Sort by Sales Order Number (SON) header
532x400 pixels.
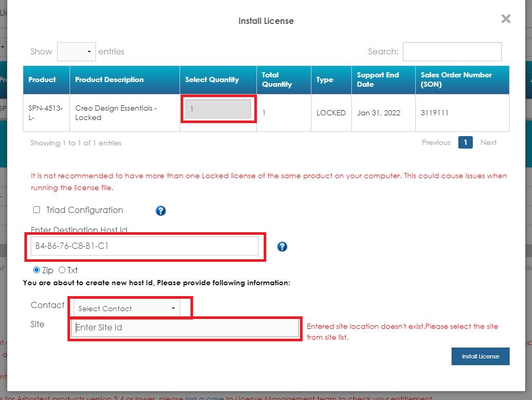(x=462, y=80)
